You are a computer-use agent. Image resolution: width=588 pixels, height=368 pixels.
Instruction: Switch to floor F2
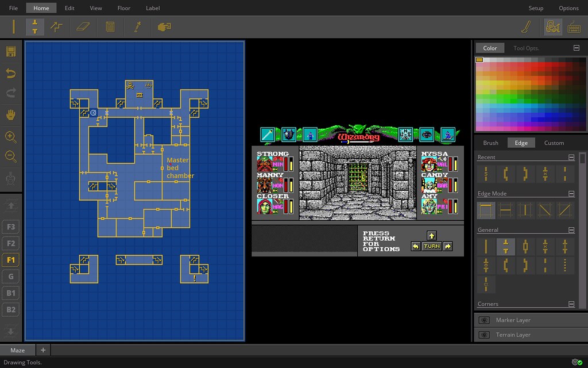pyautogui.click(x=11, y=243)
